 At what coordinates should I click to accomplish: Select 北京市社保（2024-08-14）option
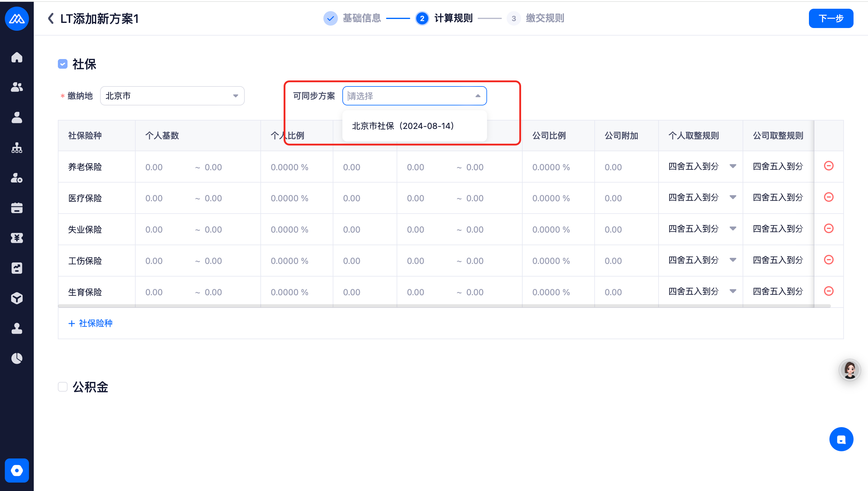pos(403,126)
